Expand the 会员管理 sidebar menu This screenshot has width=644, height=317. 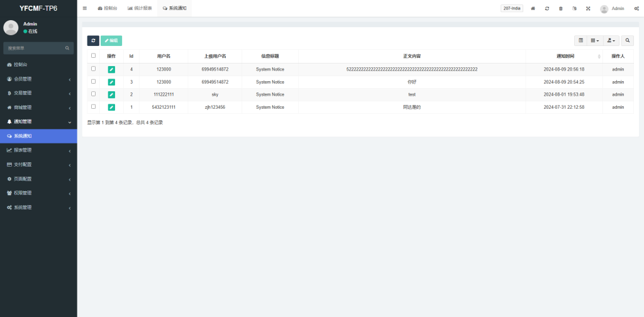(x=38, y=79)
